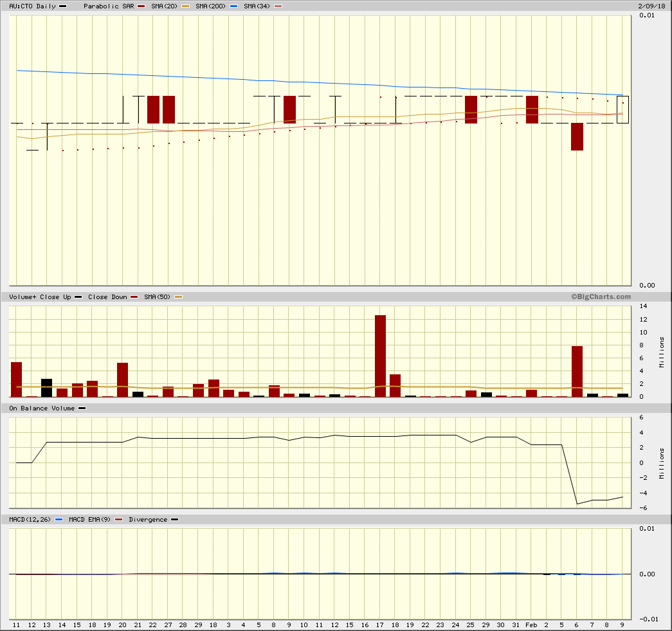Click the 28 date axis label

183,625
